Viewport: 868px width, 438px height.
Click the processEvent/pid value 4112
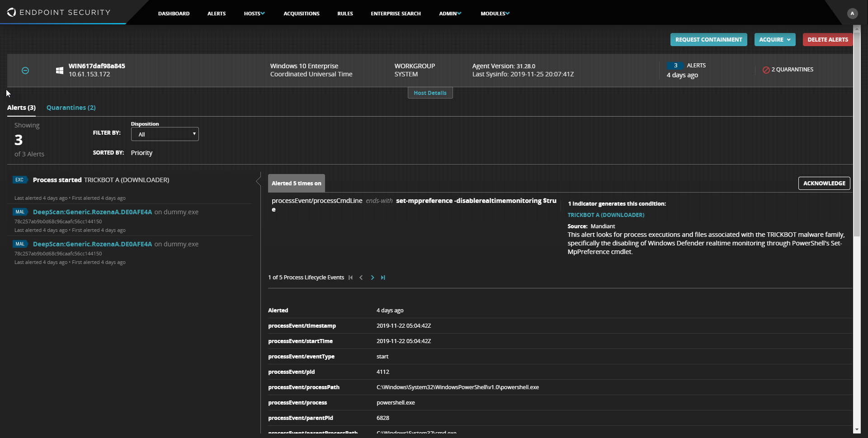383,372
